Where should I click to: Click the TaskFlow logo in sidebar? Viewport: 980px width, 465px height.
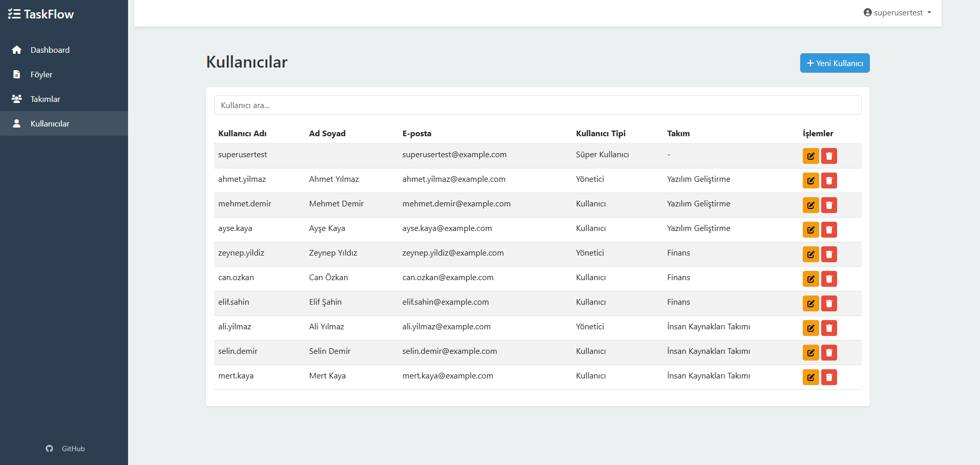coord(41,14)
